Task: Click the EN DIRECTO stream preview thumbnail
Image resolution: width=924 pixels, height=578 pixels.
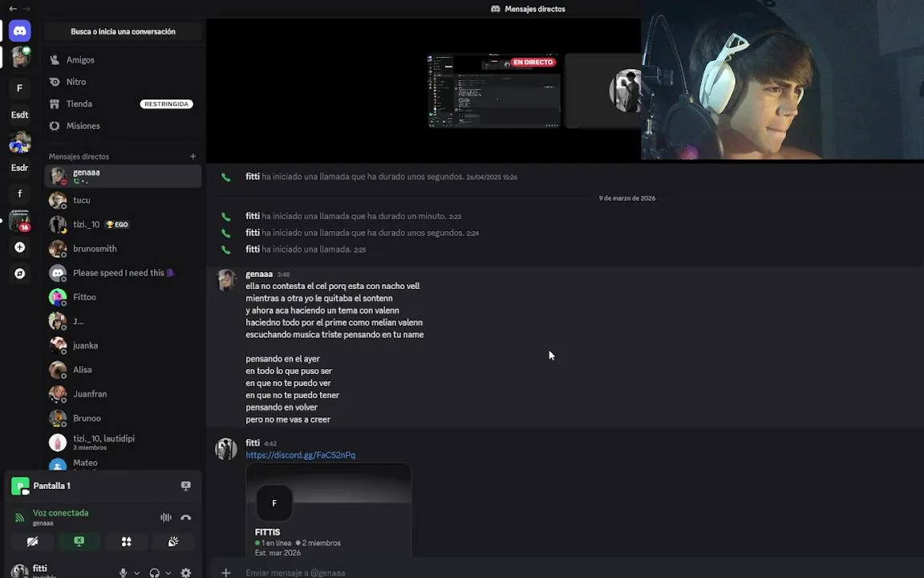Action: click(494, 91)
